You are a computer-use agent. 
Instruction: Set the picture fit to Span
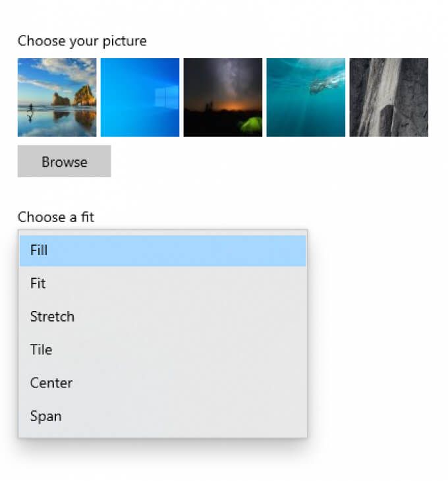(x=163, y=416)
